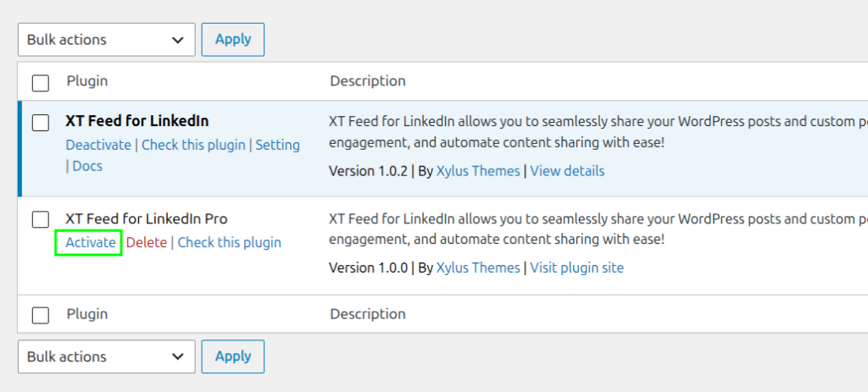Open Xylus Themes author link for version 1.0.2
Viewport: 868px width, 392px height.
click(x=478, y=171)
